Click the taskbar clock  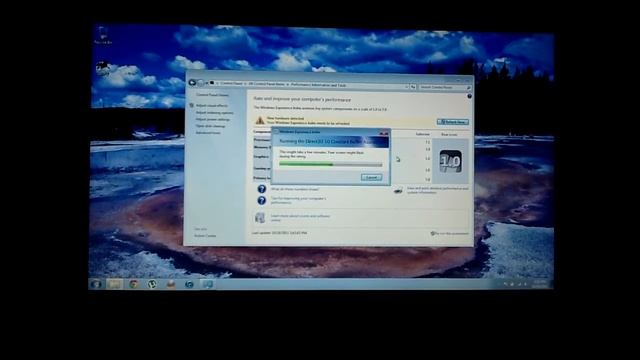(x=540, y=284)
